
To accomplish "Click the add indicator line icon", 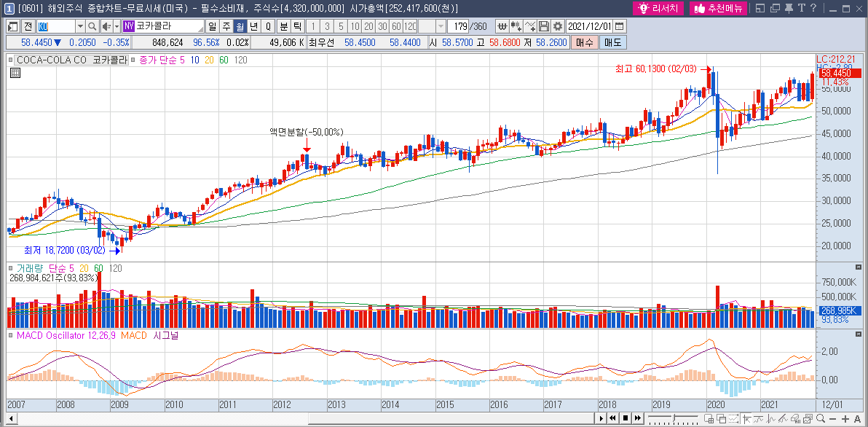I will [x=530, y=26].
